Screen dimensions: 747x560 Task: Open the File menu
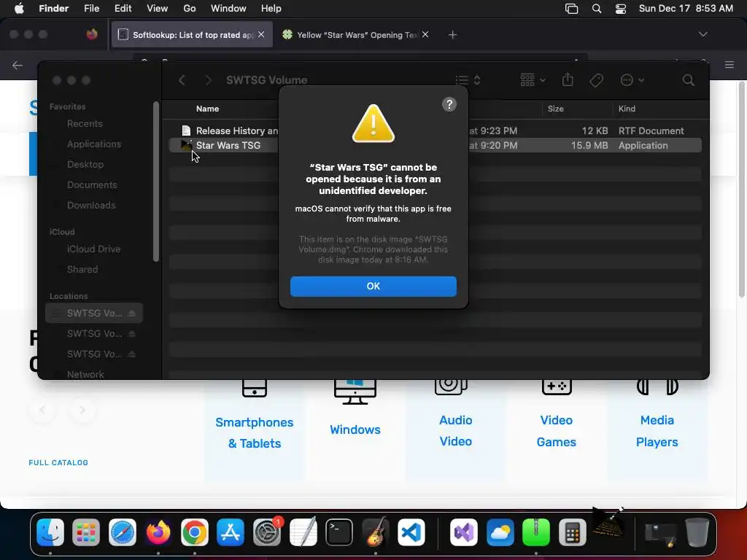[91, 8]
